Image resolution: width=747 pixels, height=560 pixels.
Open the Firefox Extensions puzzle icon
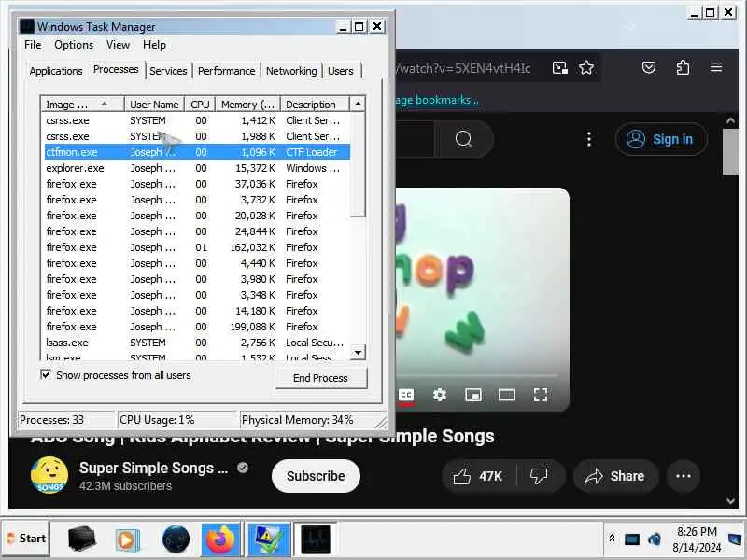(x=684, y=67)
